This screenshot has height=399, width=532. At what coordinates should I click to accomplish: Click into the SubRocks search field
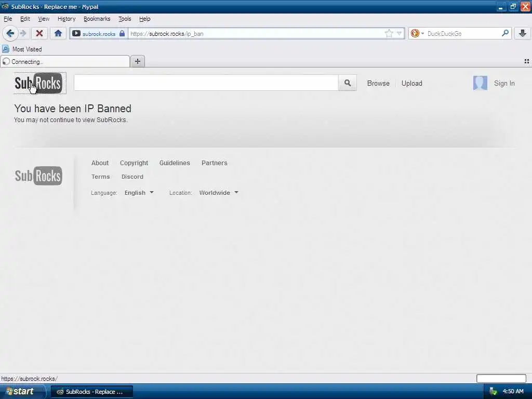tap(206, 83)
